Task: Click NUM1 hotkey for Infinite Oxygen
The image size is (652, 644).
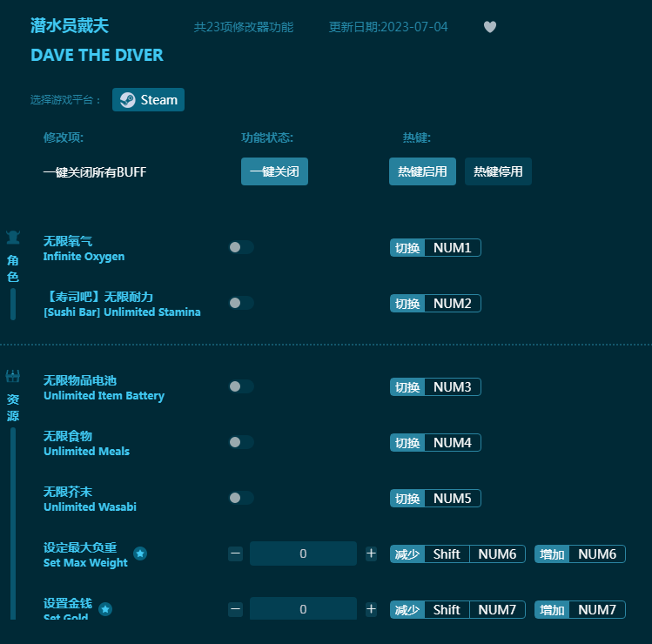Action: 435,248
